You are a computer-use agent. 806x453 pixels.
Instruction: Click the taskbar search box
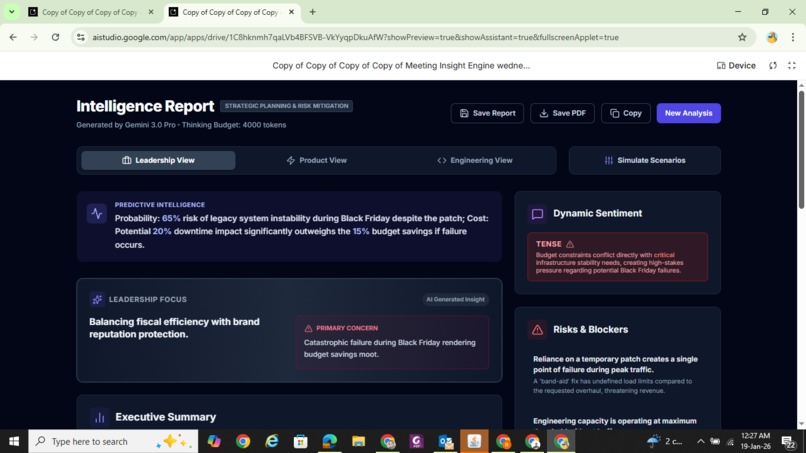113,441
